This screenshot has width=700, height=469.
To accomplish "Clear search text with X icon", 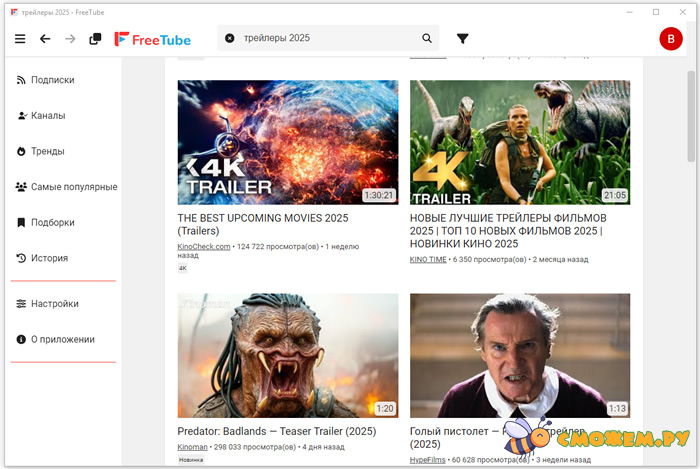I will click(x=229, y=38).
